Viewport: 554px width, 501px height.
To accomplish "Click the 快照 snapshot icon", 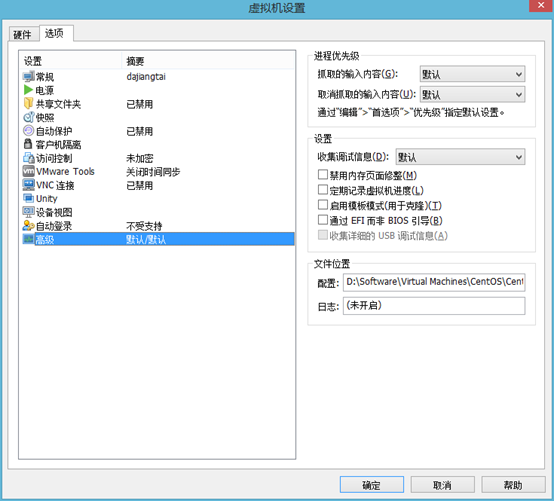I will pyautogui.click(x=28, y=117).
